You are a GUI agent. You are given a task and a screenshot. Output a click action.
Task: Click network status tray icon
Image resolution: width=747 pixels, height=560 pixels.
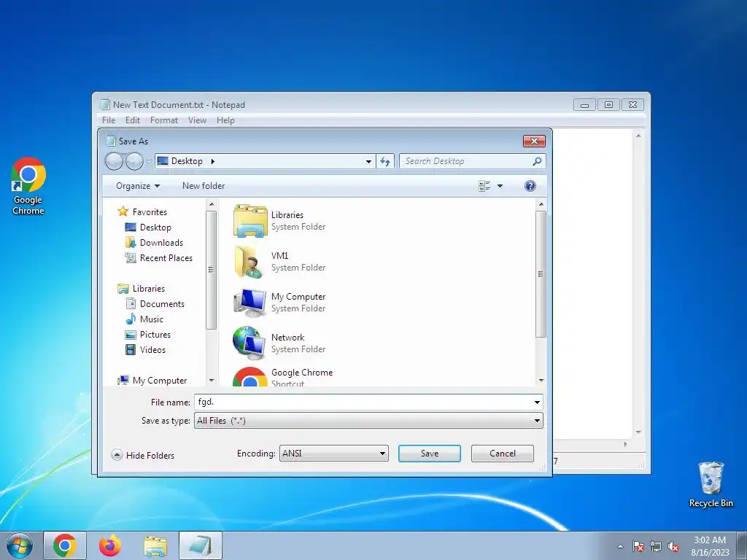(656, 546)
